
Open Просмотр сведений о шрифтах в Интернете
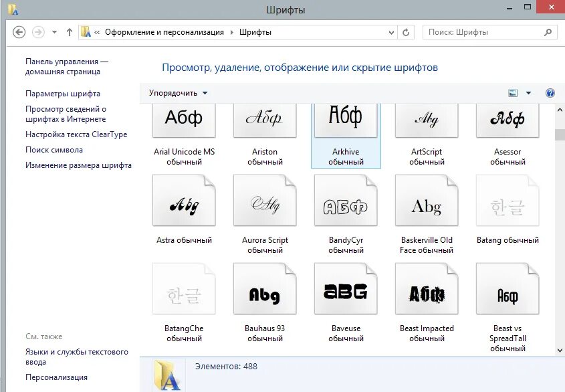66,114
